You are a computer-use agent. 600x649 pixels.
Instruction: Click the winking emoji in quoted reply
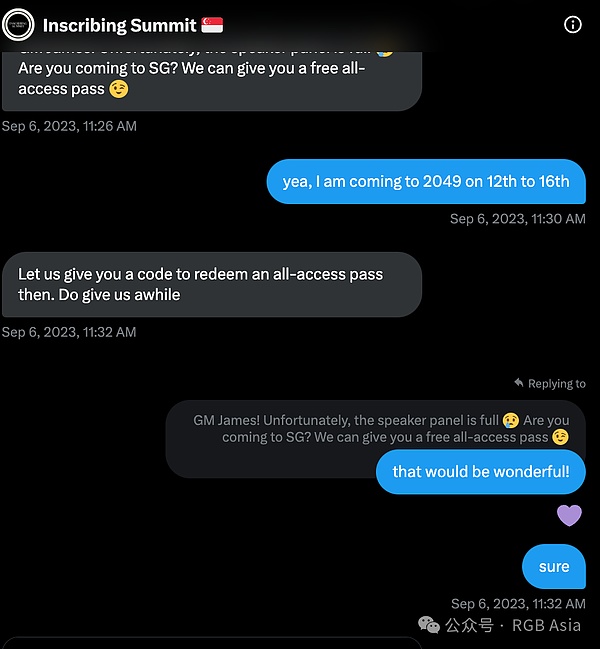[x=560, y=437]
